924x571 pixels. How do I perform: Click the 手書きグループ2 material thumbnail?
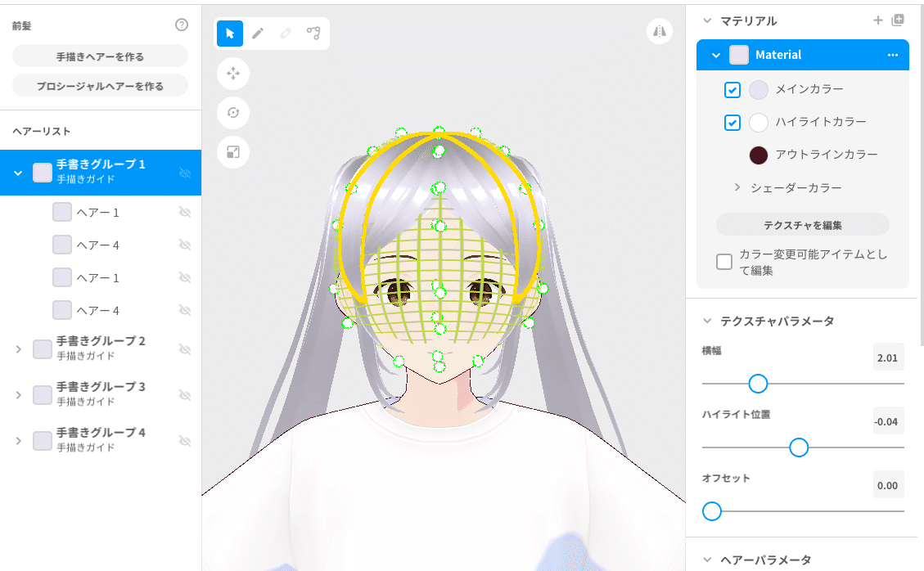click(x=43, y=348)
